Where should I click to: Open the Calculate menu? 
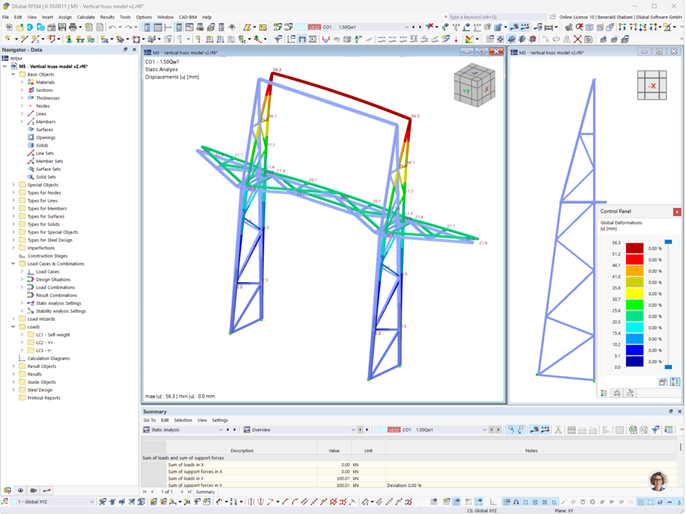click(x=86, y=17)
